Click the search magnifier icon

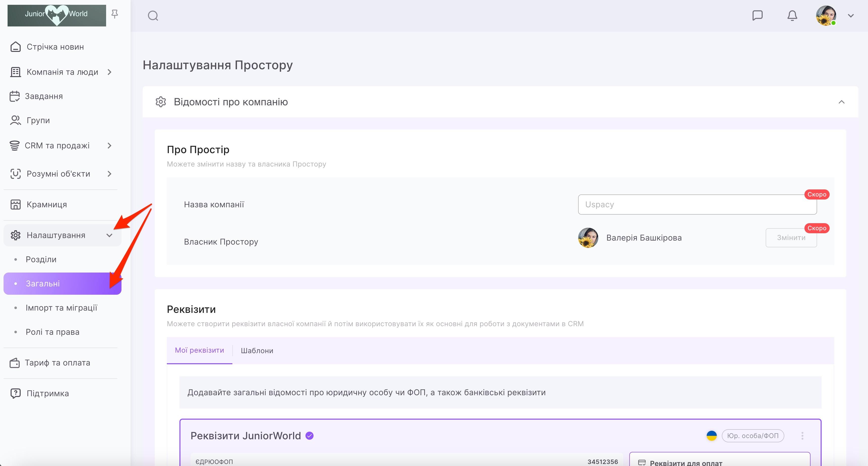tap(153, 16)
